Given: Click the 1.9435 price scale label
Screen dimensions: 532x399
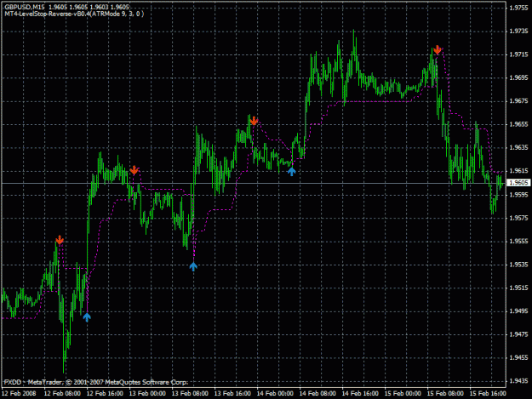Looking at the screenshot, I should click(x=518, y=381).
